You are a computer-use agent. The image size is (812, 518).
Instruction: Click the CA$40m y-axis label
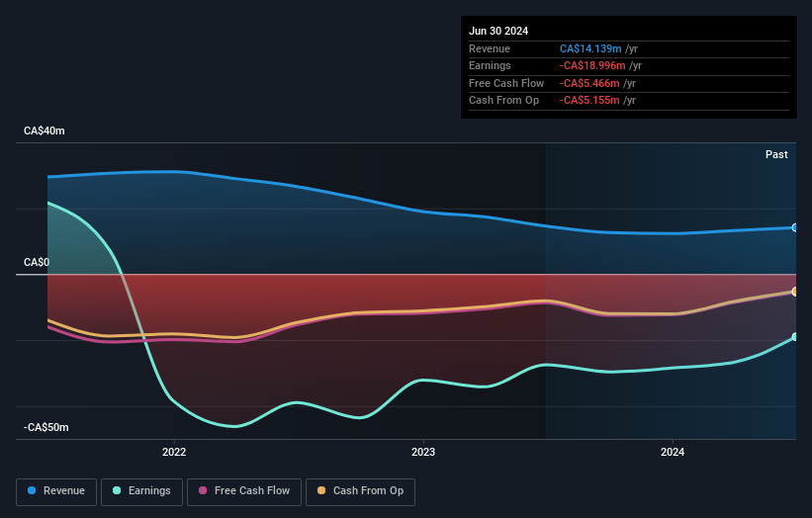coord(45,130)
